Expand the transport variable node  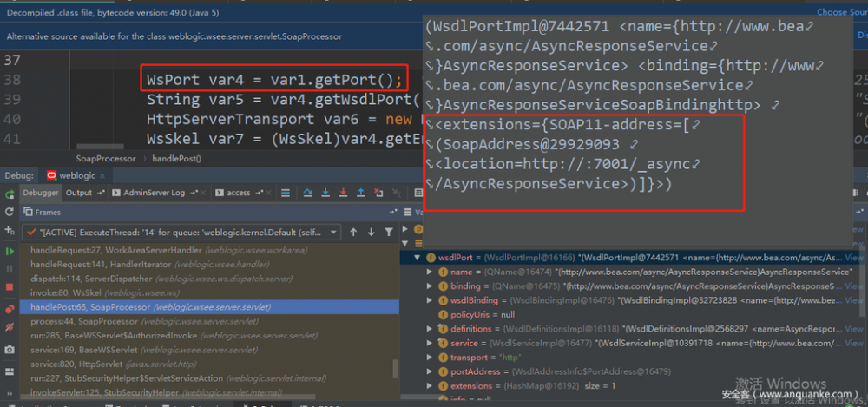tap(431, 358)
